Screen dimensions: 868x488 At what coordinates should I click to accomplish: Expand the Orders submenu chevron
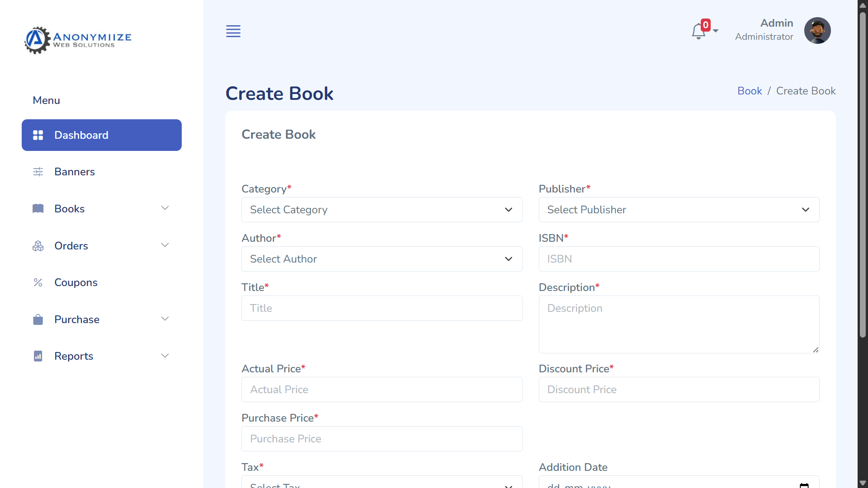(165, 245)
